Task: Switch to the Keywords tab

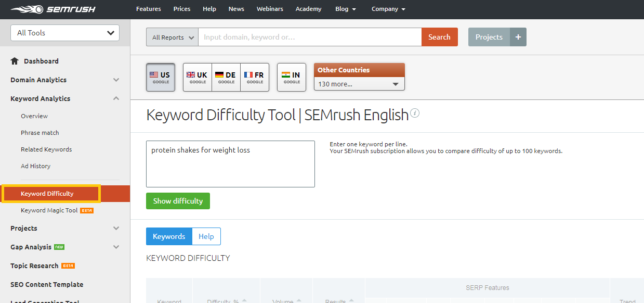Action: tap(169, 236)
